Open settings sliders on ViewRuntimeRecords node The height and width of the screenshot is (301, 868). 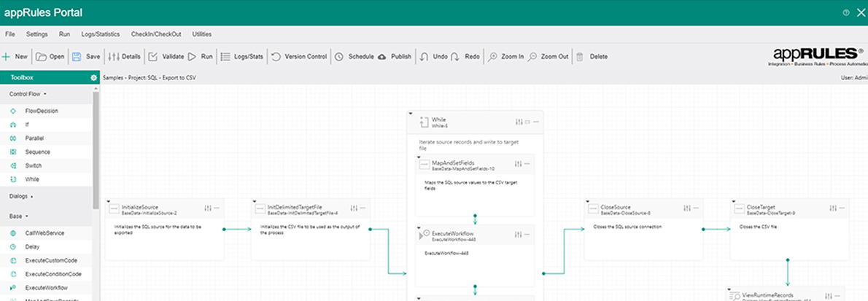[829, 296]
